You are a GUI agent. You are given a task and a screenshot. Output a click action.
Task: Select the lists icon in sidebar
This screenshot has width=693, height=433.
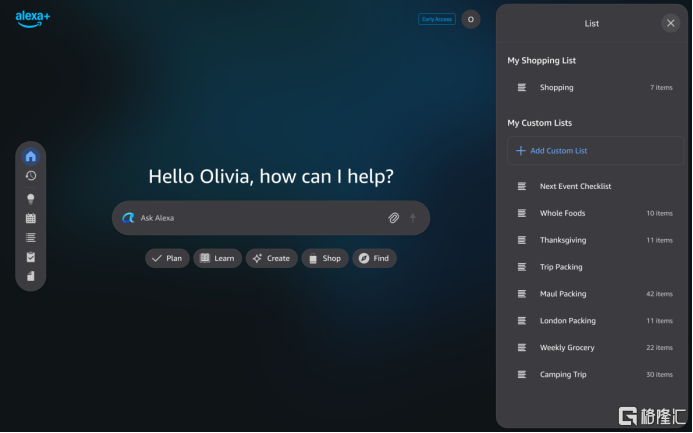[x=31, y=237]
